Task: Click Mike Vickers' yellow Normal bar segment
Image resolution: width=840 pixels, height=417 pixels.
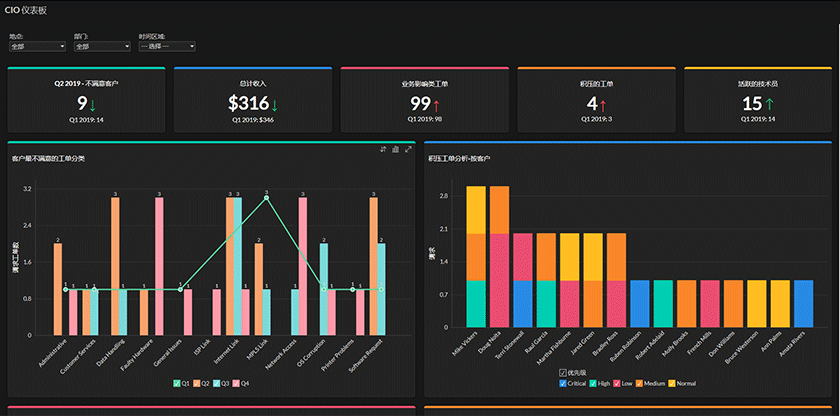Action: (x=476, y=210)
